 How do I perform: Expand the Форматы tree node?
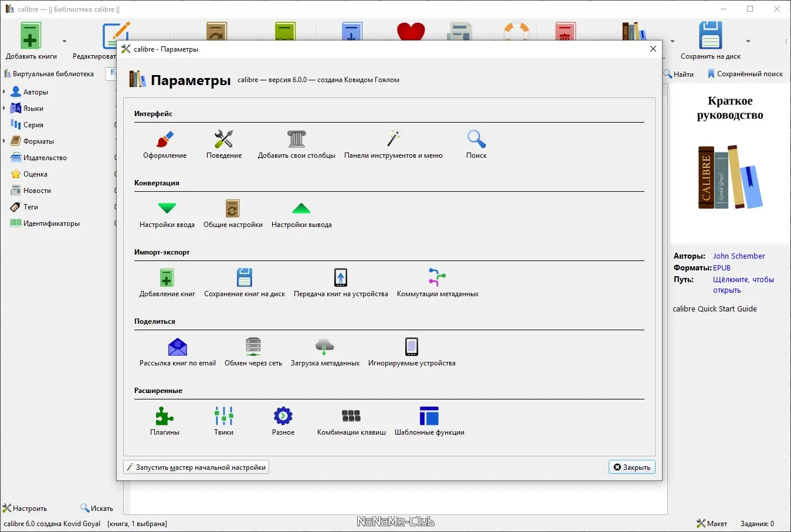[4, 141]
